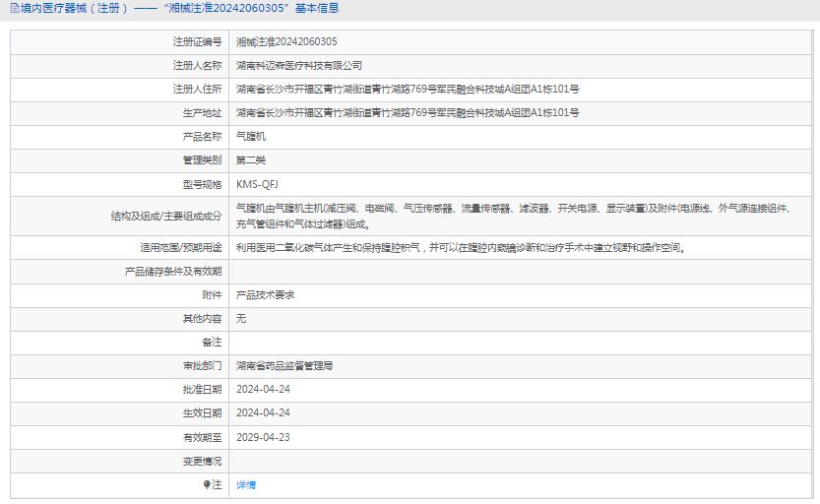Click the 批准日期 value 2024-04-24
This screenshot has width=820, height=504.
click(263, 389)
